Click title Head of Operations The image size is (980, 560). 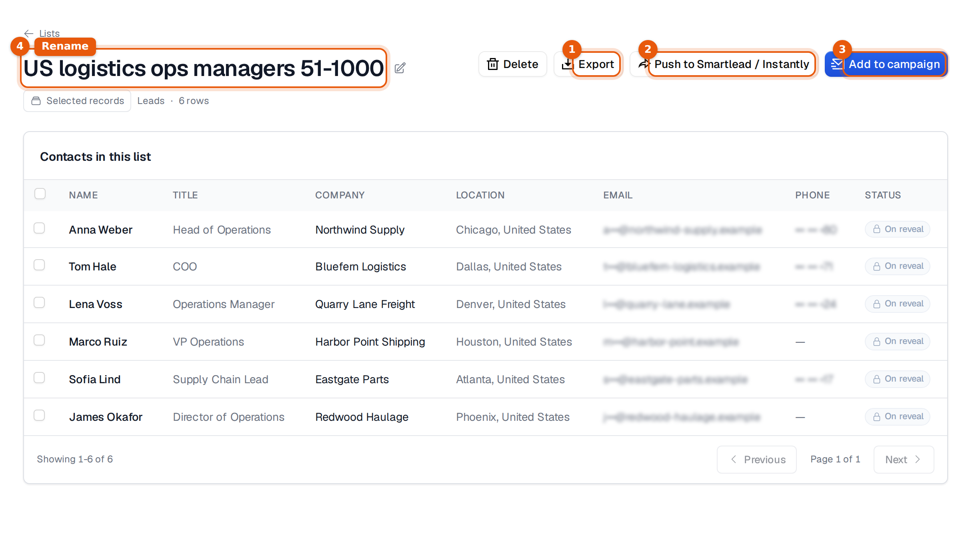click(222, 230)
